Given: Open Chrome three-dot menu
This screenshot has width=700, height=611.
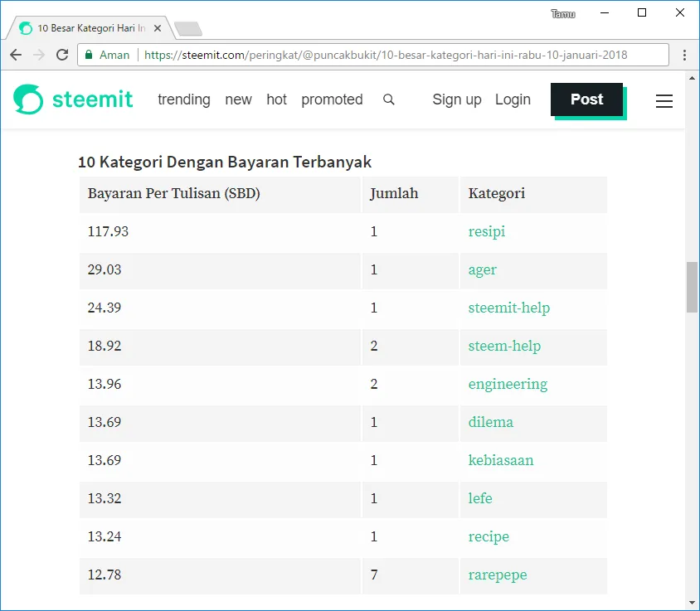Looking at the screenshot, I should pos(684,55).
